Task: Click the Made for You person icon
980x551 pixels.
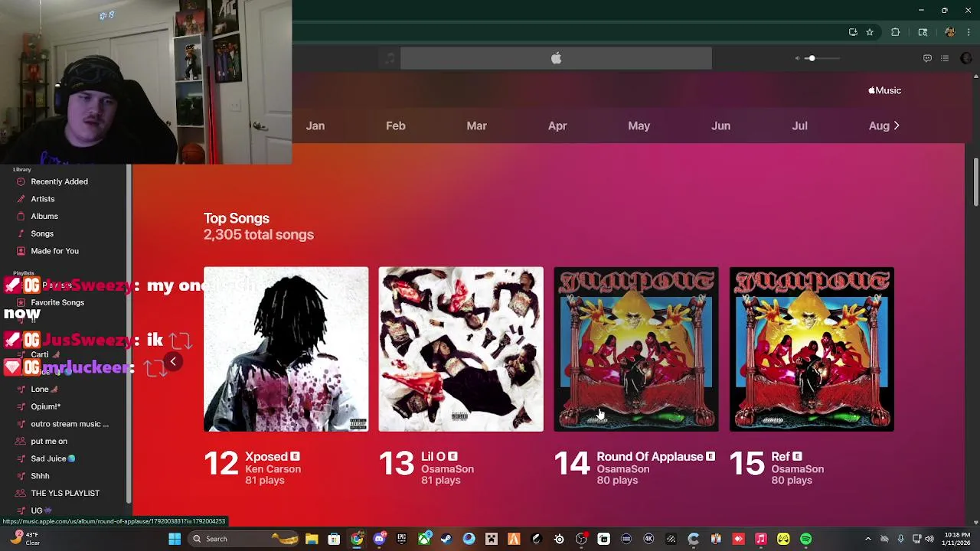Action: coord(21,251)
